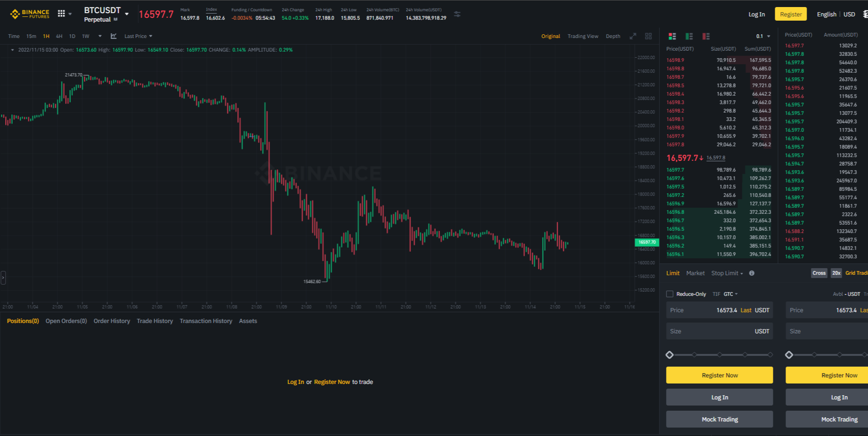Select the 1D chart interval
The width and height of the screenshot is (868, 436).
[72, 36]
